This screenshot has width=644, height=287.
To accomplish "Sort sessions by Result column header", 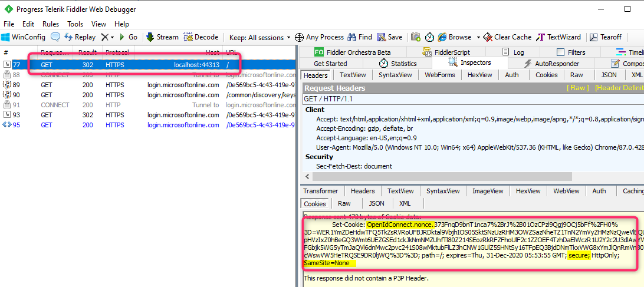I will pyautogui.click(x=87, y=52).
